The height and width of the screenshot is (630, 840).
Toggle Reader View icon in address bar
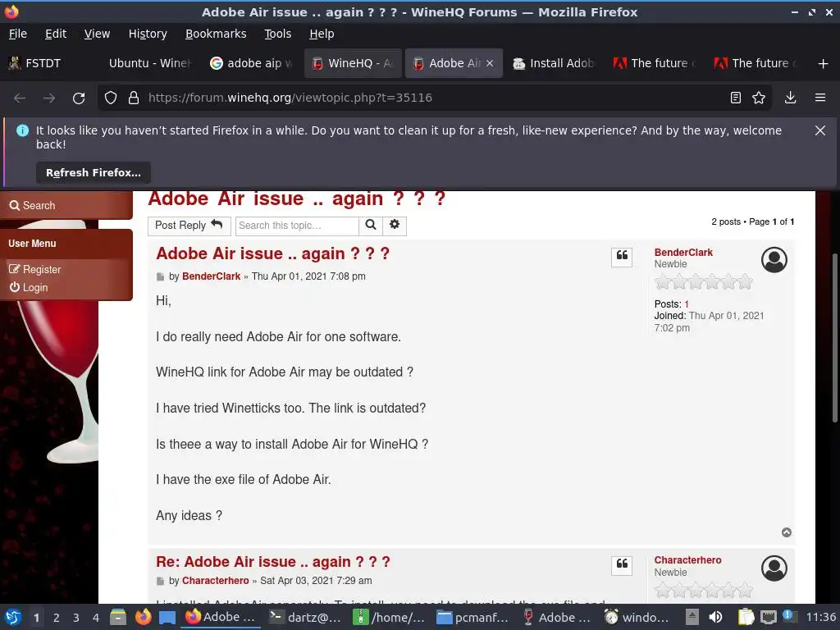click(736, 98)
